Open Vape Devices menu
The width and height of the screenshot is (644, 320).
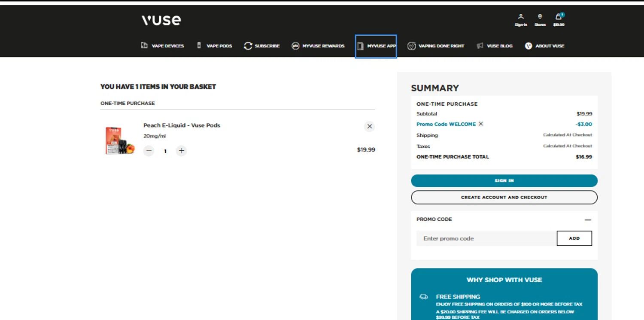pos(168,46)
